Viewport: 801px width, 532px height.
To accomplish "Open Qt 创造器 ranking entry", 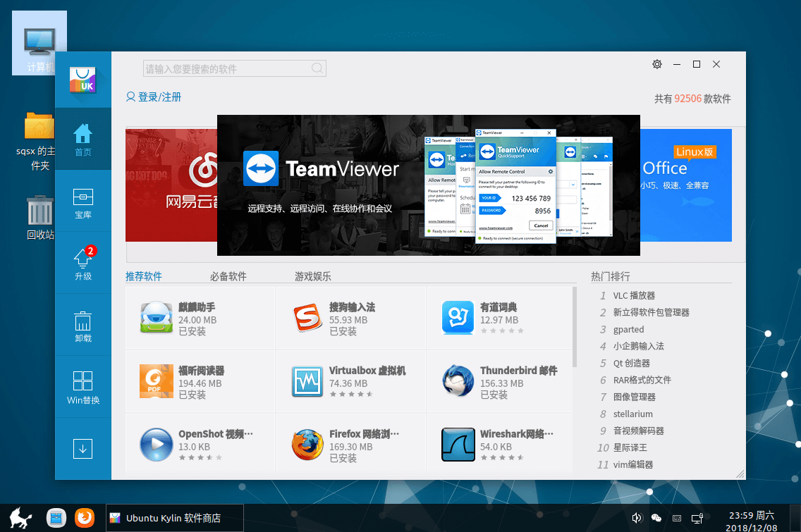I will [631, 363].
